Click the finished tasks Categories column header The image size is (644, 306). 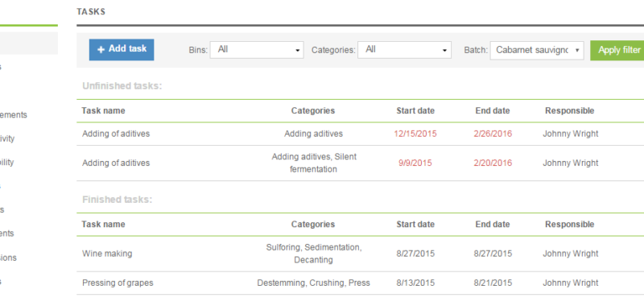coord(313,225)
